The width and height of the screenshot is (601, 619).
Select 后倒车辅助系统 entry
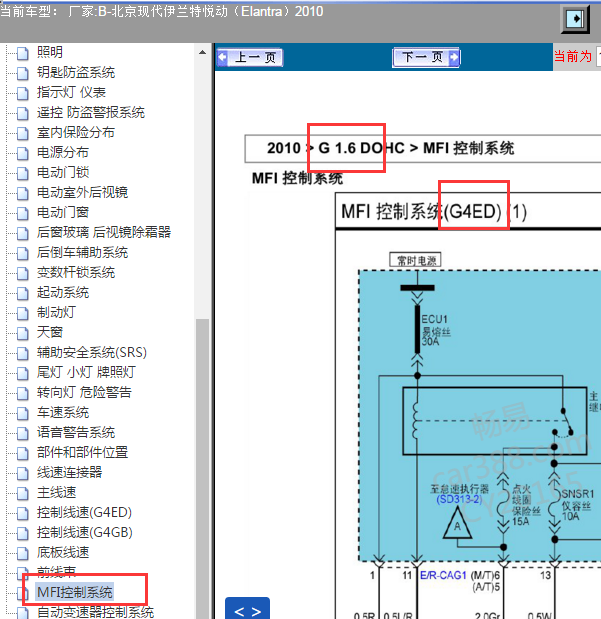coord(83,253)
